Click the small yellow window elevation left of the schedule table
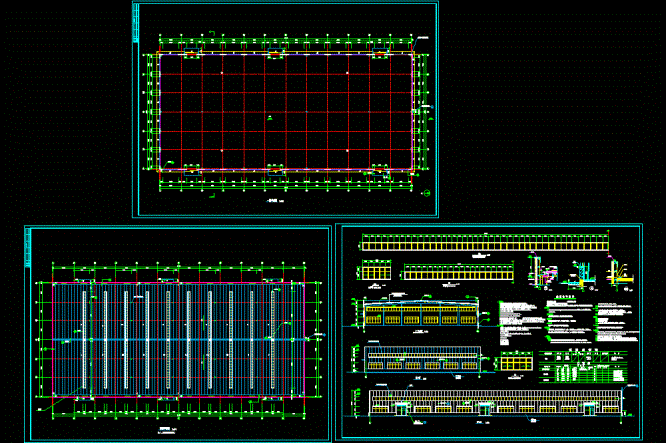Image resolution: width=666 pixels, height=443 pixels. [516, 361]
